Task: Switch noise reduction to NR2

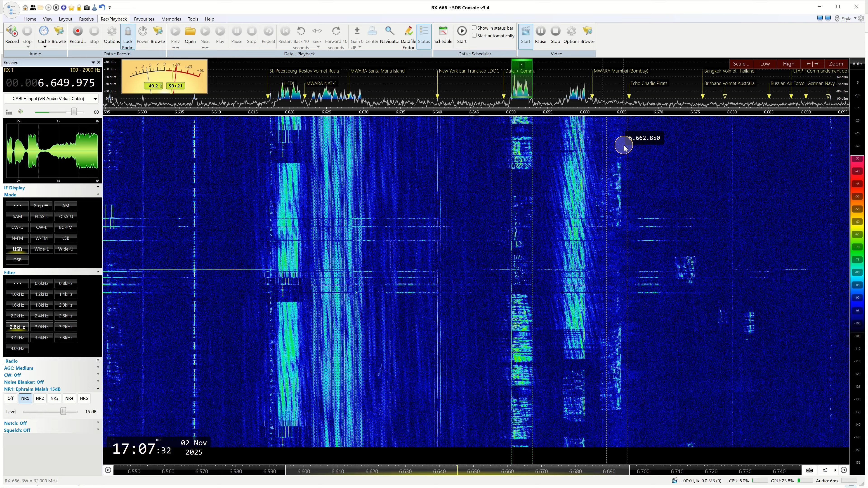Action: [x=40, y=398]
